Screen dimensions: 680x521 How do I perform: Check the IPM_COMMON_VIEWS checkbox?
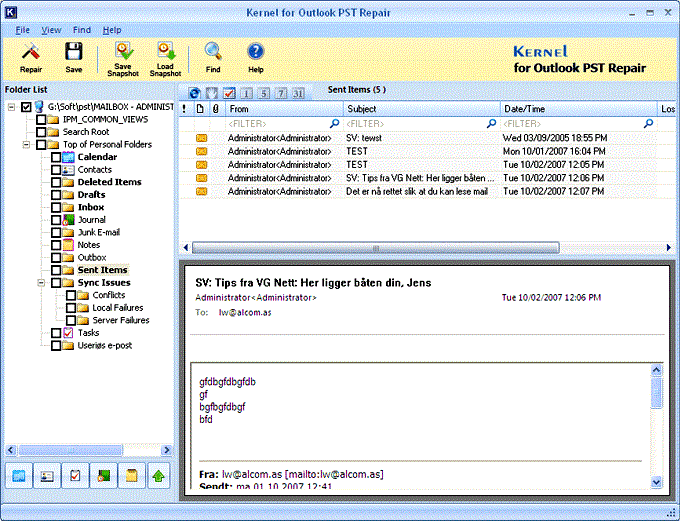tap(41, 119)
